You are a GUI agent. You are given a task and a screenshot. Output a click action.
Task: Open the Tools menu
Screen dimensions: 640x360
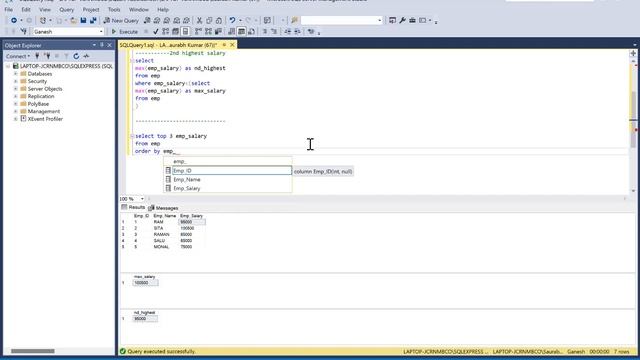(x=114, y=9)
